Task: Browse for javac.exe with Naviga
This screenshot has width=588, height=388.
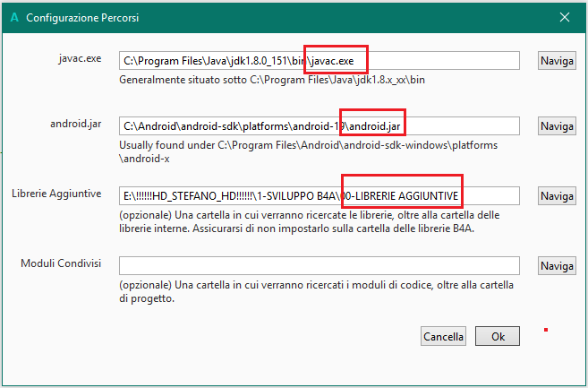Action: point(557,60)
